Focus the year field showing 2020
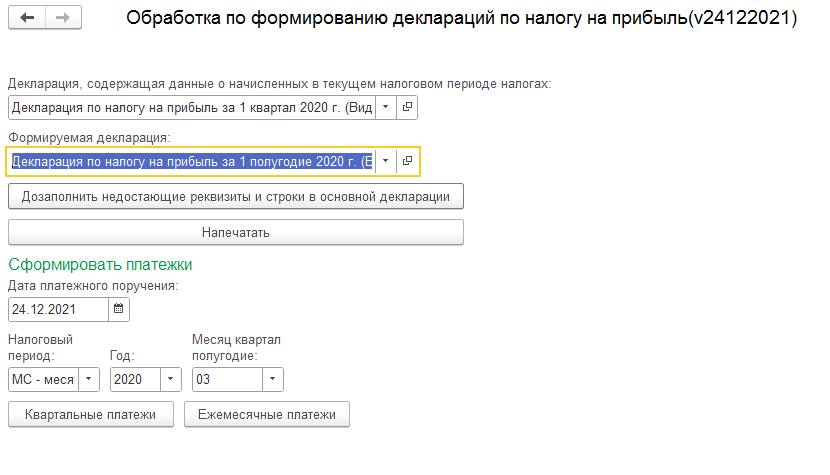This screenshot has height=475, width=830. [x=134, y=380]
